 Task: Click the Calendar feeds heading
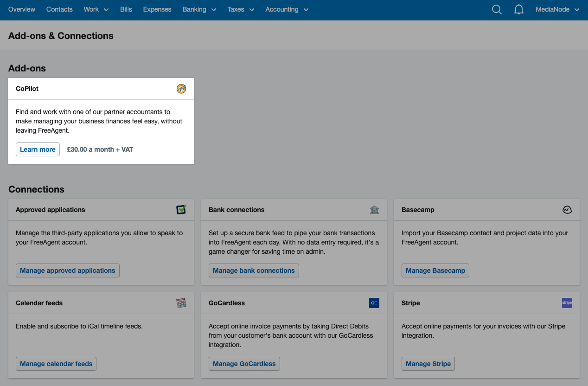[39, 303]
